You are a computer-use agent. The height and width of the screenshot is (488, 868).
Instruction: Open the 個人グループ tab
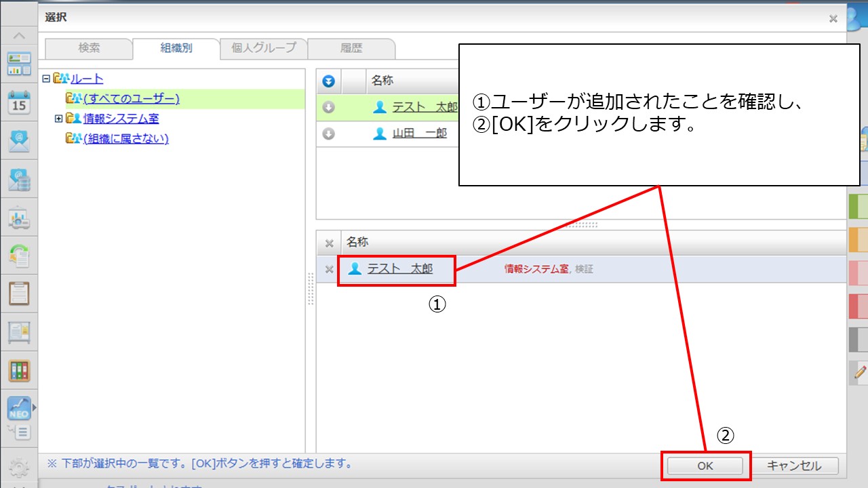(x=264, y=48)
